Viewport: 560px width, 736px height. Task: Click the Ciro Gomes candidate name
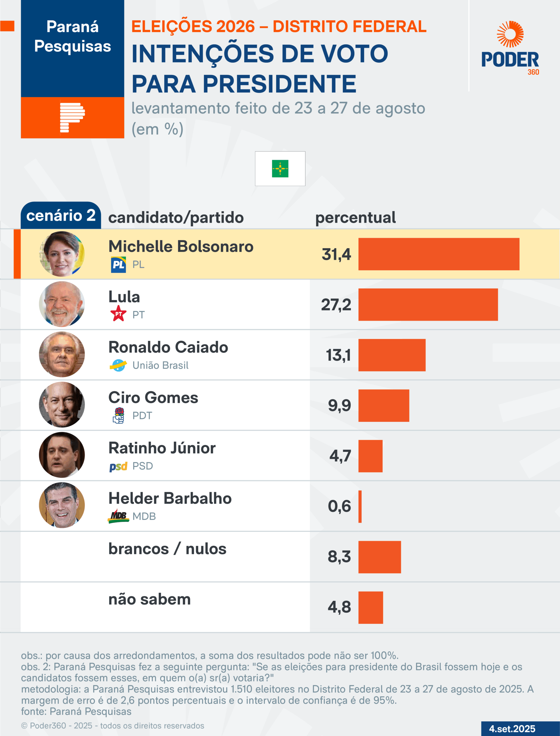153,398
